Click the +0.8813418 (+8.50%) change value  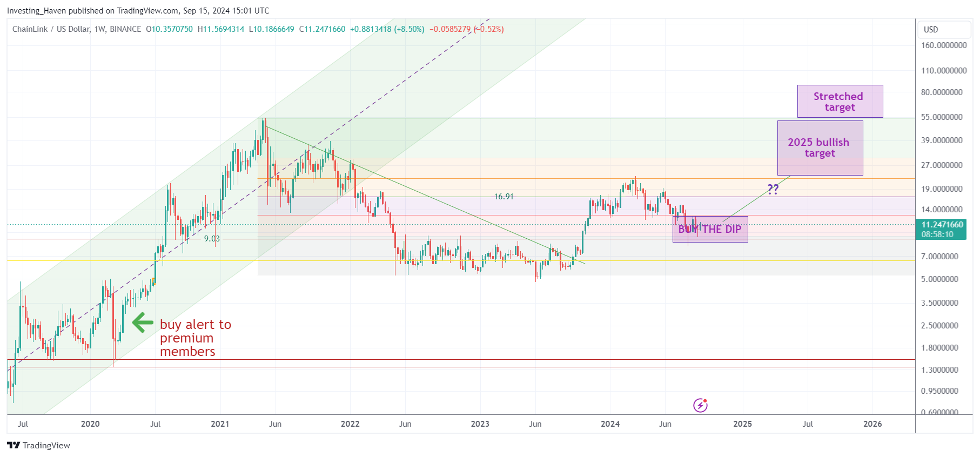pos(387,29)
